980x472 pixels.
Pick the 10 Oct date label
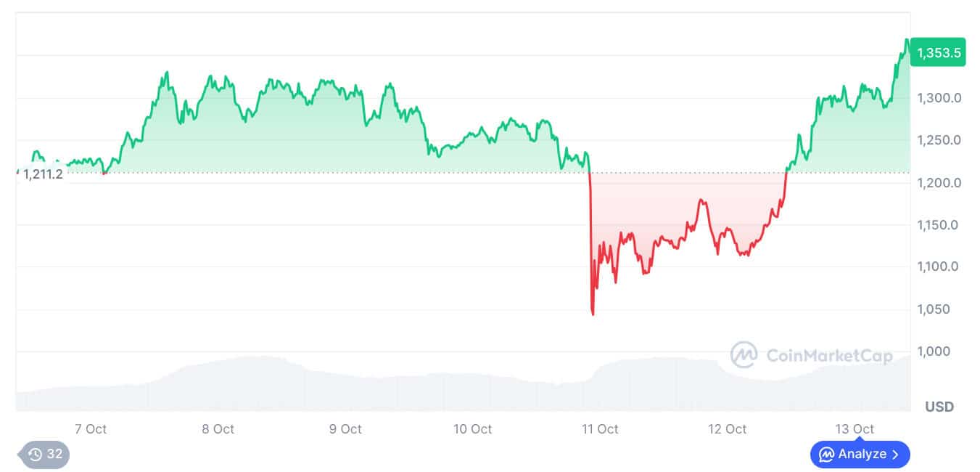pyautogui.click(x=473, y=429)
